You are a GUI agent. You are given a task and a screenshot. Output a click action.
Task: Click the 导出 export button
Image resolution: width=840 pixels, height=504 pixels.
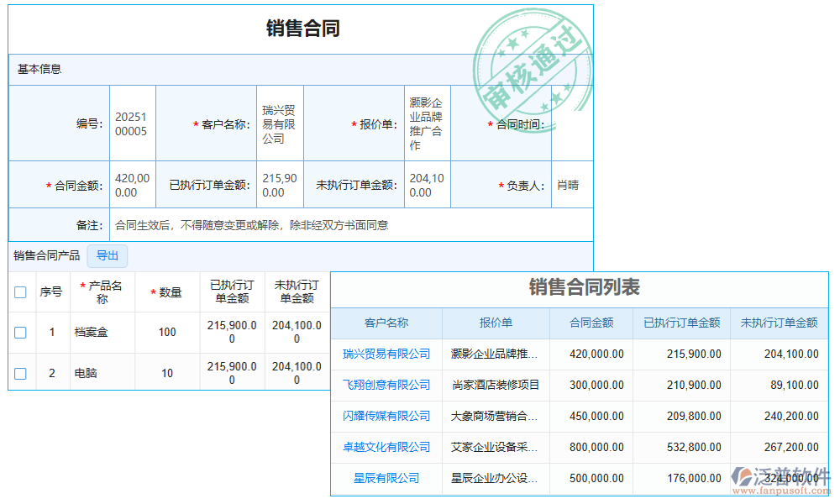(107, 256)
